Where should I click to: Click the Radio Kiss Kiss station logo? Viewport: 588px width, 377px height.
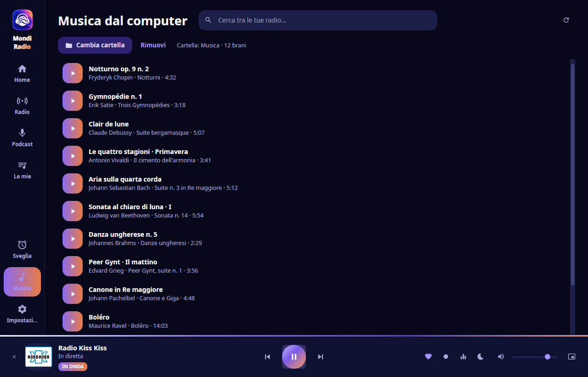(39, 357)
